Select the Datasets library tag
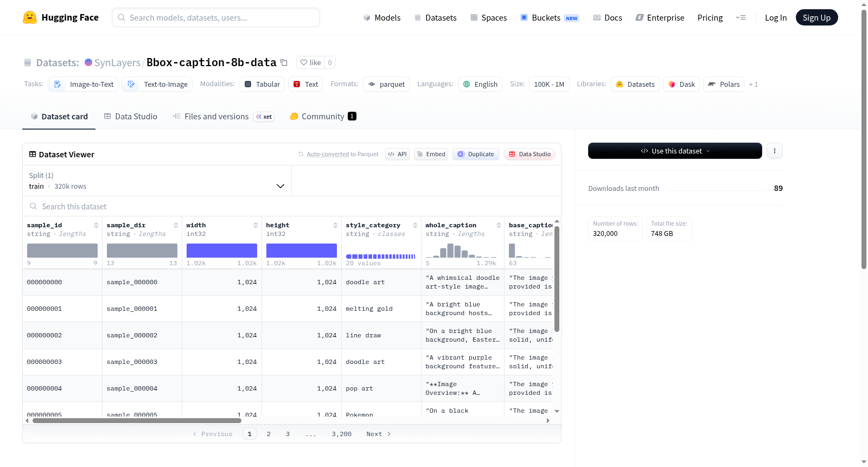 point(635,84)
